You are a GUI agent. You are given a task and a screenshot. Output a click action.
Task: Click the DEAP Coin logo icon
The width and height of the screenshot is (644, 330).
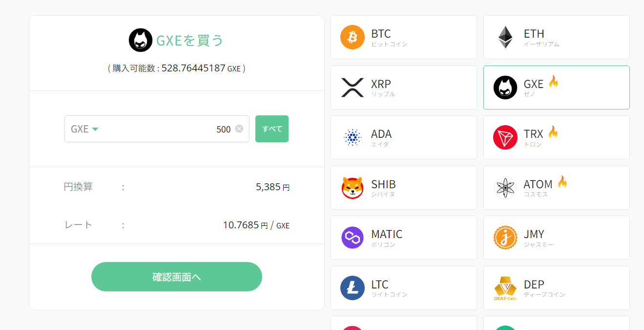(505, 288)
